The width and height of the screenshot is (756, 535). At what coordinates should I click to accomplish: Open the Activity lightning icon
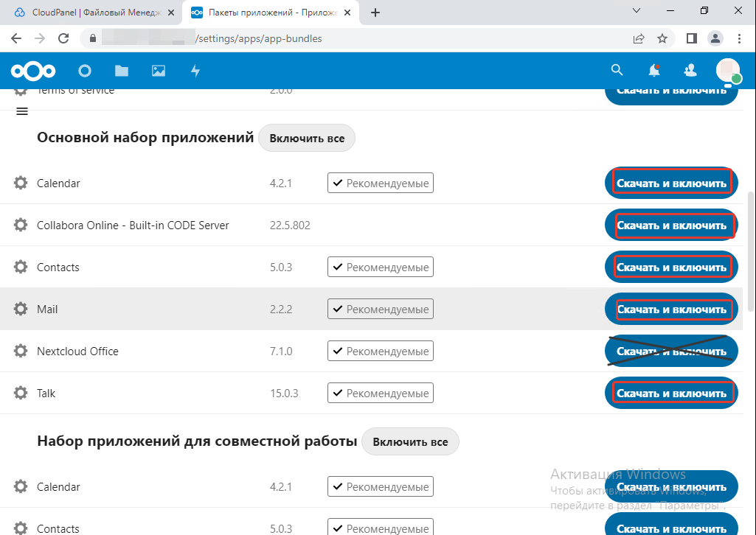click(x=195, y=71)
